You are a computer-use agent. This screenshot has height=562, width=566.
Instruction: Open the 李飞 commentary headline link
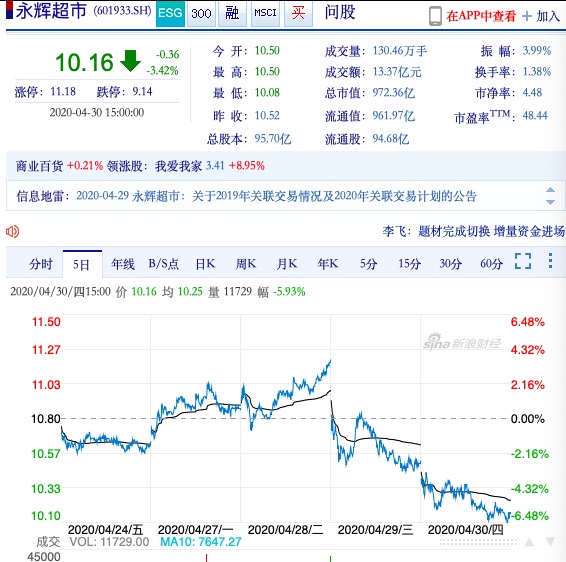pyautogui.click(x=474, y=231)
